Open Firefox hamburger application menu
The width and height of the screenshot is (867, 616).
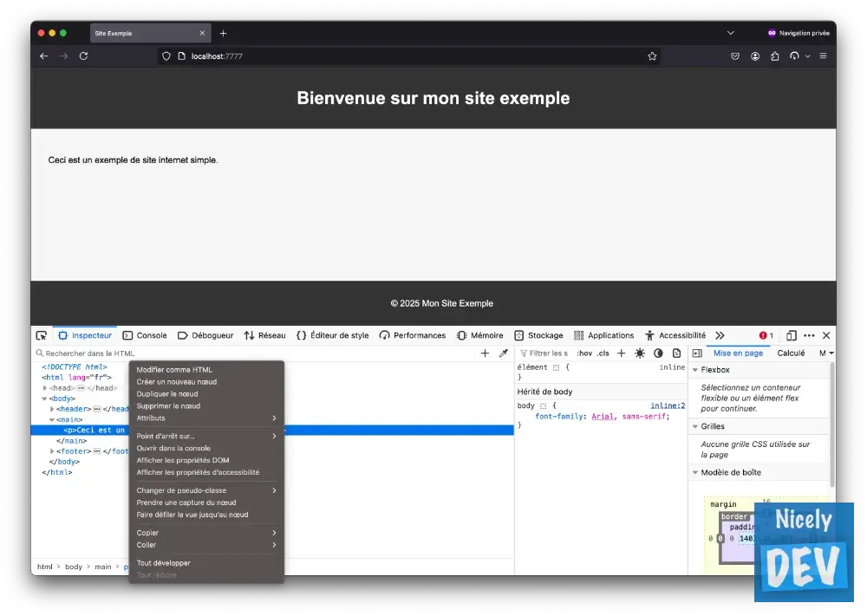point(823,55)
